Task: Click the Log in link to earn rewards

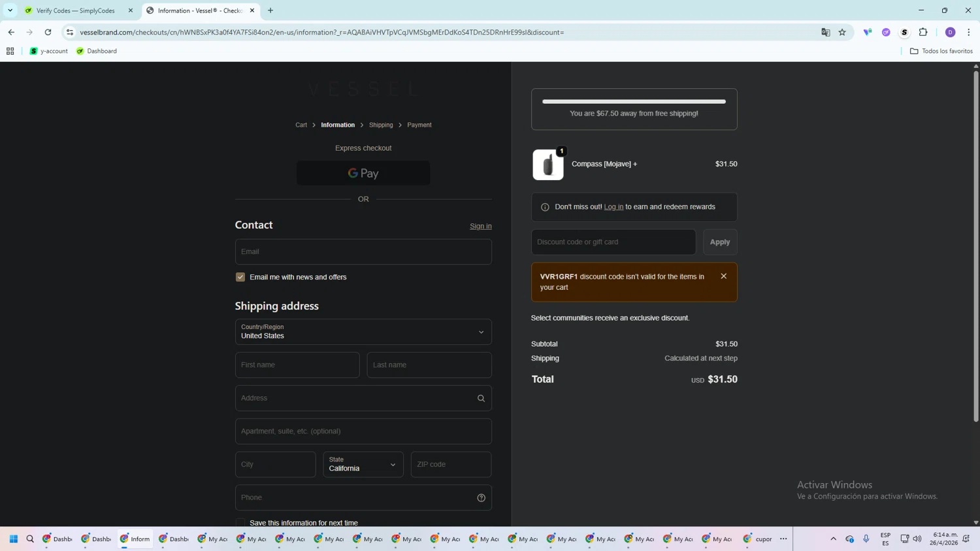Action: tap(613, 207)
